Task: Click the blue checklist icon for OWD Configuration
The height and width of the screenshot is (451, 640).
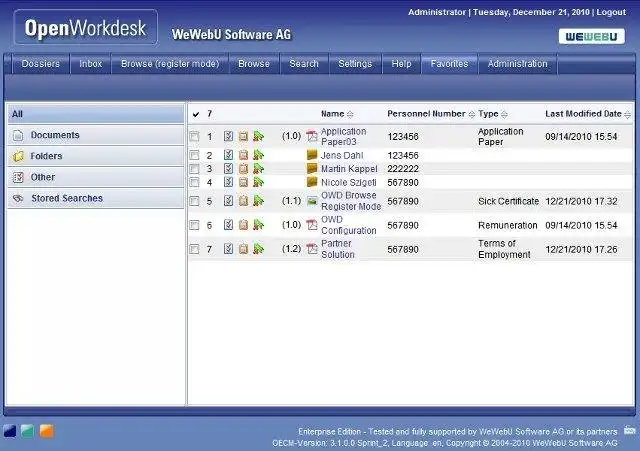Action: point(228,225)
